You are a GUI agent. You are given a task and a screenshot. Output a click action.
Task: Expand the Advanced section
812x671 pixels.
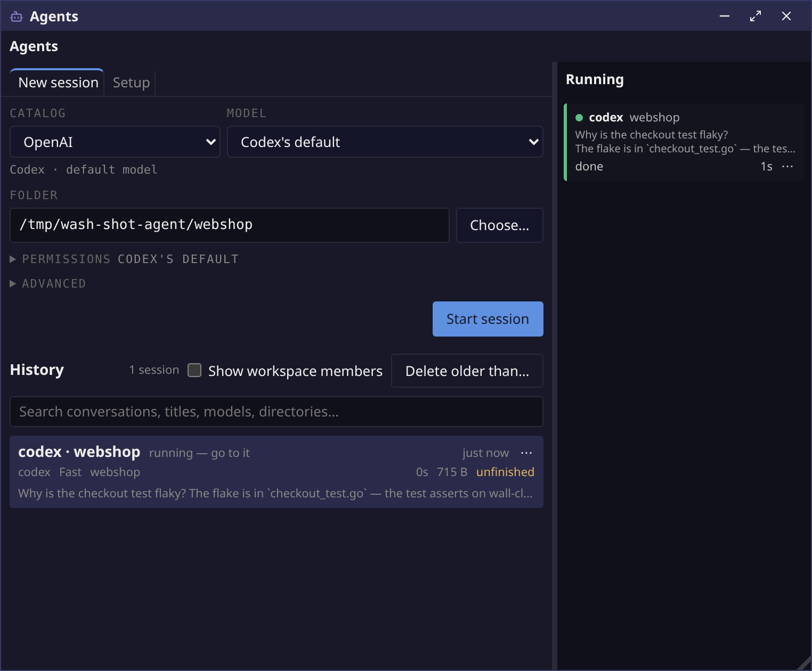click(48, 283)
